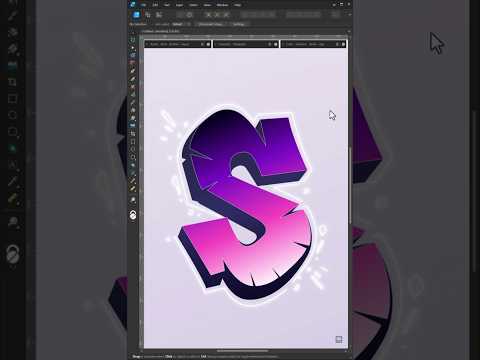
Task: Click the horizontal scrollbar below canvas
Action: [242, 351]
